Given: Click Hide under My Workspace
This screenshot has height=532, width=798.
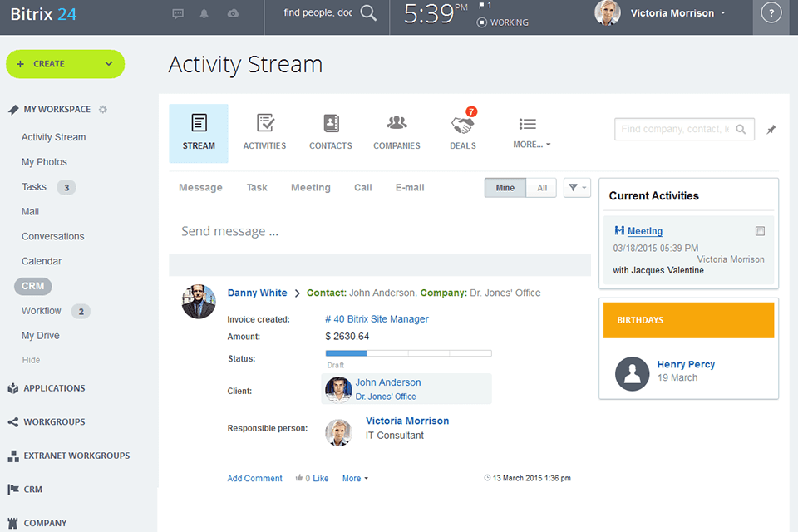Looking at the screenshot, I should [31, 360].
